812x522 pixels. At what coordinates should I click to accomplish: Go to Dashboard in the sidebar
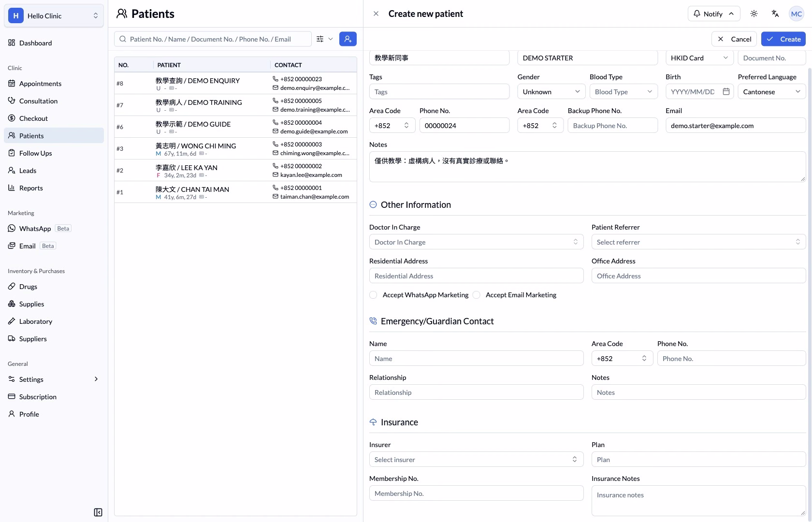[x=54, y=43]
